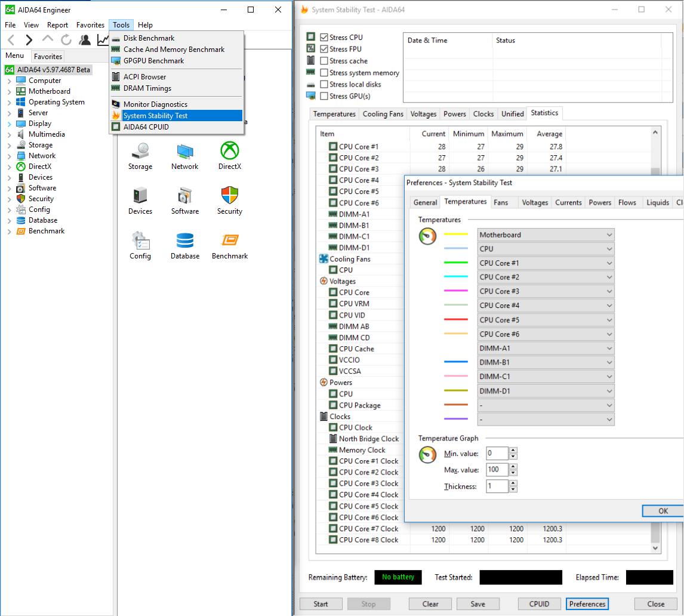The height and width of the screenshot is (616, 684).
Task: Open the Security shield icon in main pane
Action: (x=229, y=201)
